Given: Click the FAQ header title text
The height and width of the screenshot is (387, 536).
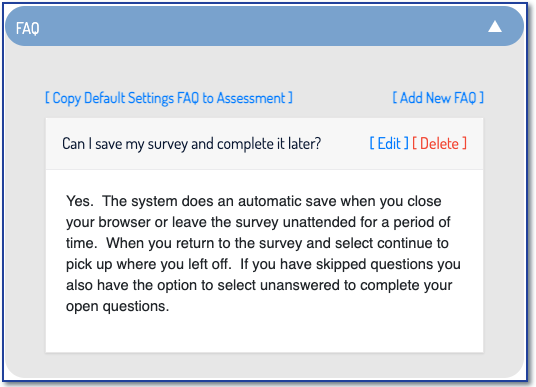Looking at the screenshot, I should (28, 28).
